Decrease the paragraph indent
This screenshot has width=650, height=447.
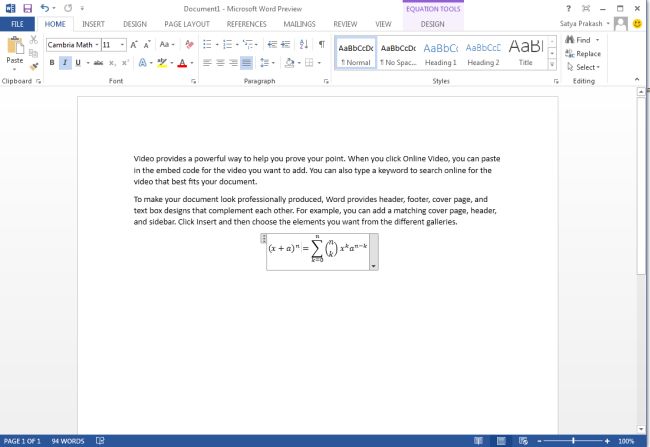(x=272, y=44)
